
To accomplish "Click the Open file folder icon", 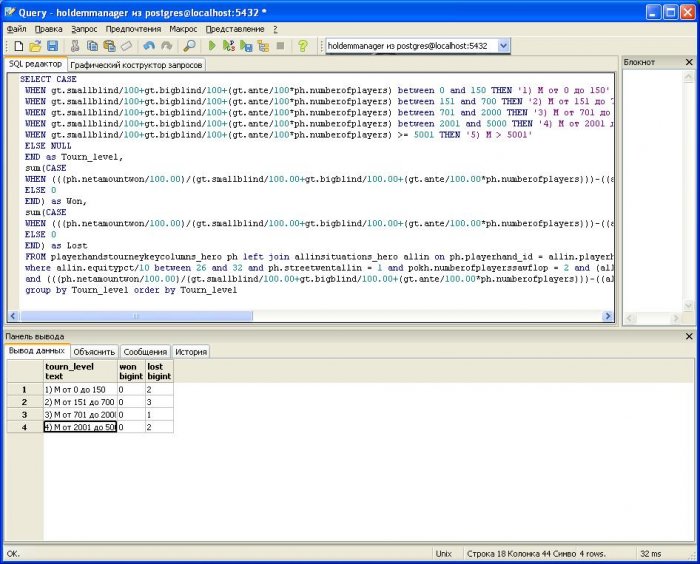I will 36,46.
